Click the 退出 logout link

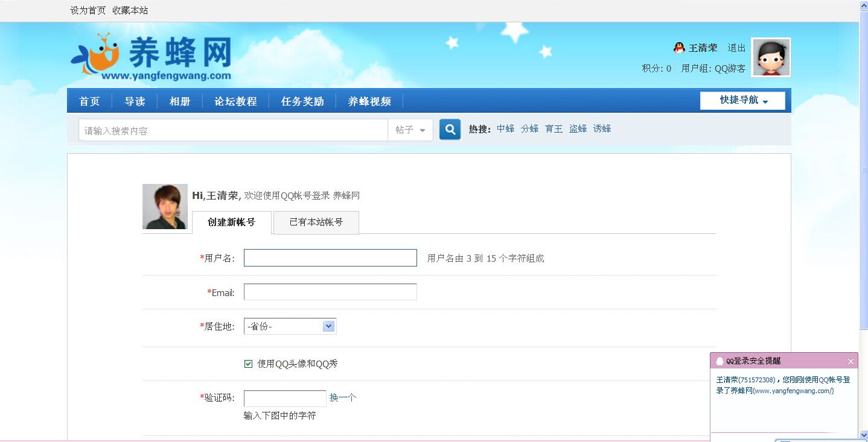pos(736,48)
